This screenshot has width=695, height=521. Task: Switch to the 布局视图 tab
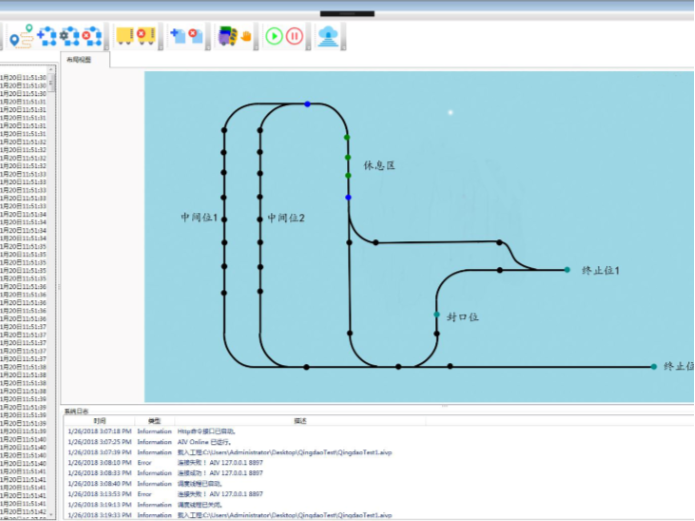79,60
